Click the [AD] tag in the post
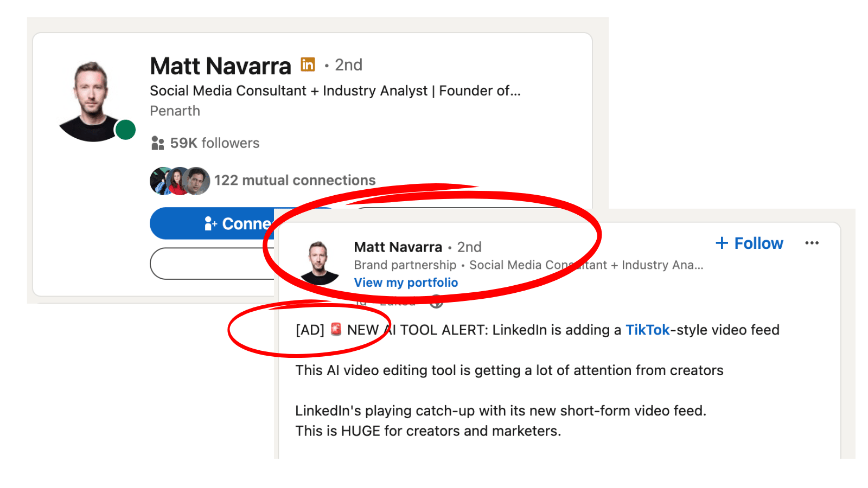Screen dimensions: 868x488 [x=310, y=330]
